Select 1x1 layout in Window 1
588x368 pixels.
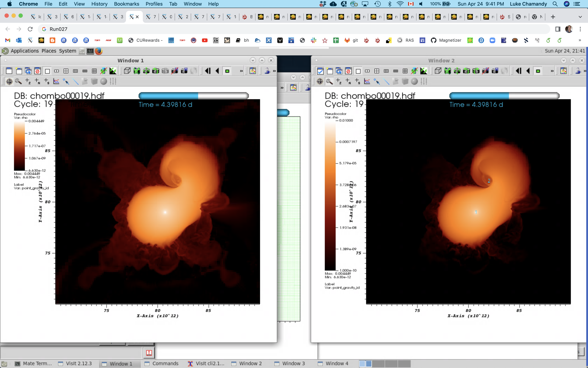[x=47, y=71]
